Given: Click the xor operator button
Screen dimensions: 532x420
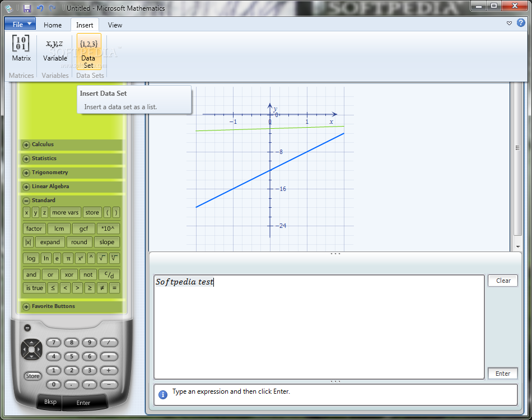Looking at the screenshot, I should point(69,274).
